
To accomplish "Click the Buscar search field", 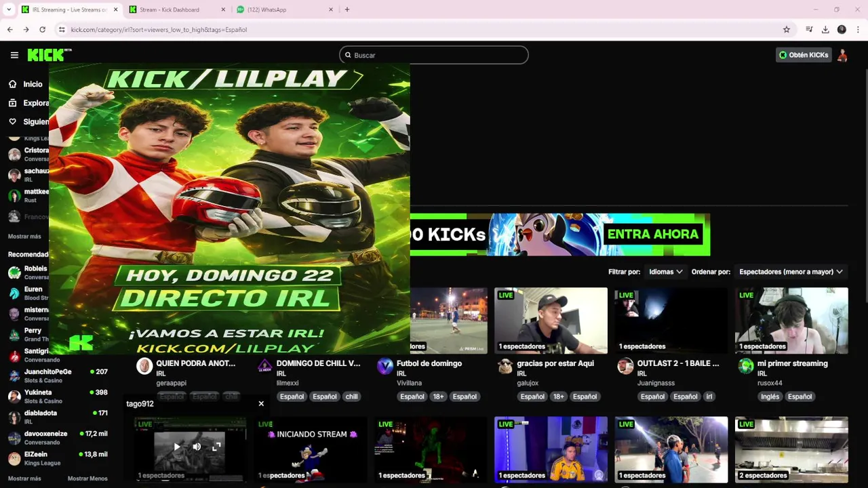I will click(434, 55).
